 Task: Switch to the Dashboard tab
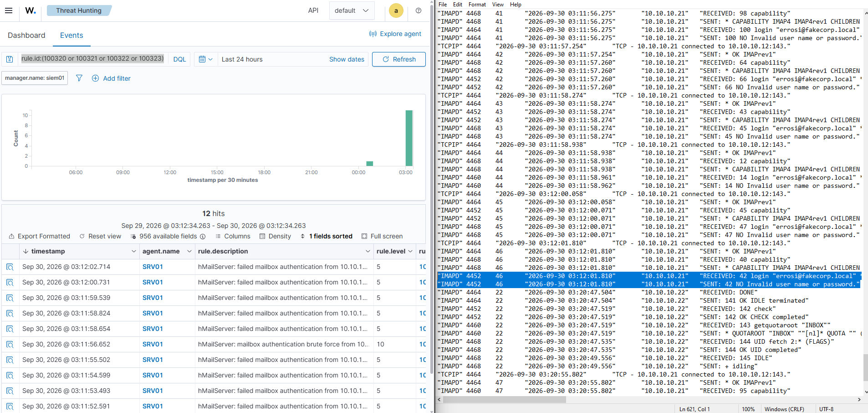[x=26, y=35]
